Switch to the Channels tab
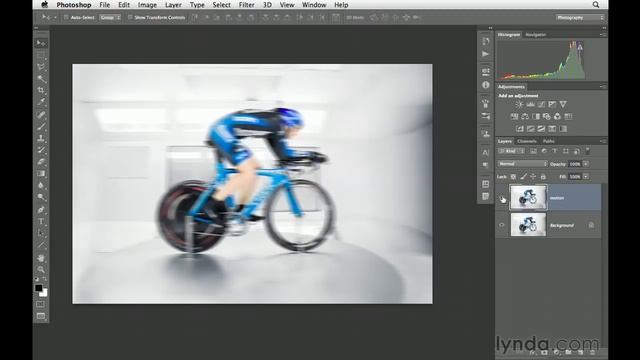640x360 pixels. click(x=527, y=141)
